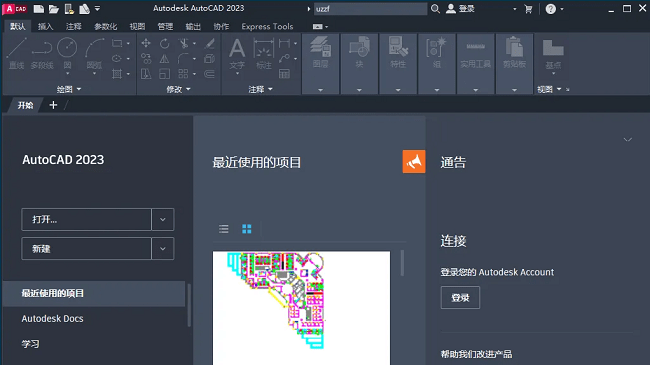
Task: Select the Line (直线) tool
Action: 17,54
